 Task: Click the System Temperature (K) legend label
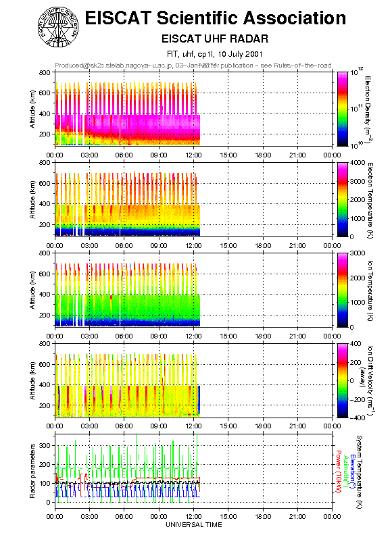359,472
